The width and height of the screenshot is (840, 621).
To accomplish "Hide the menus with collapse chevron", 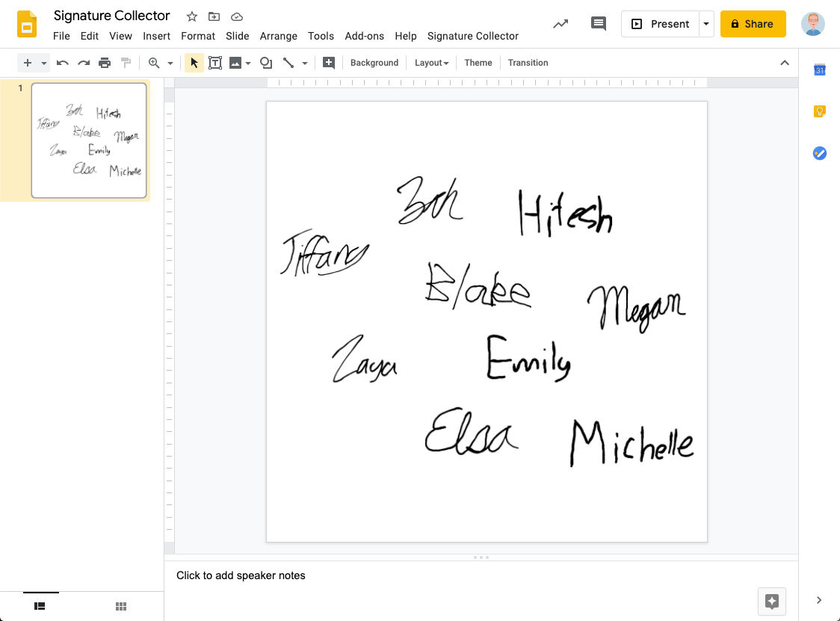I will tap(784, 63).
